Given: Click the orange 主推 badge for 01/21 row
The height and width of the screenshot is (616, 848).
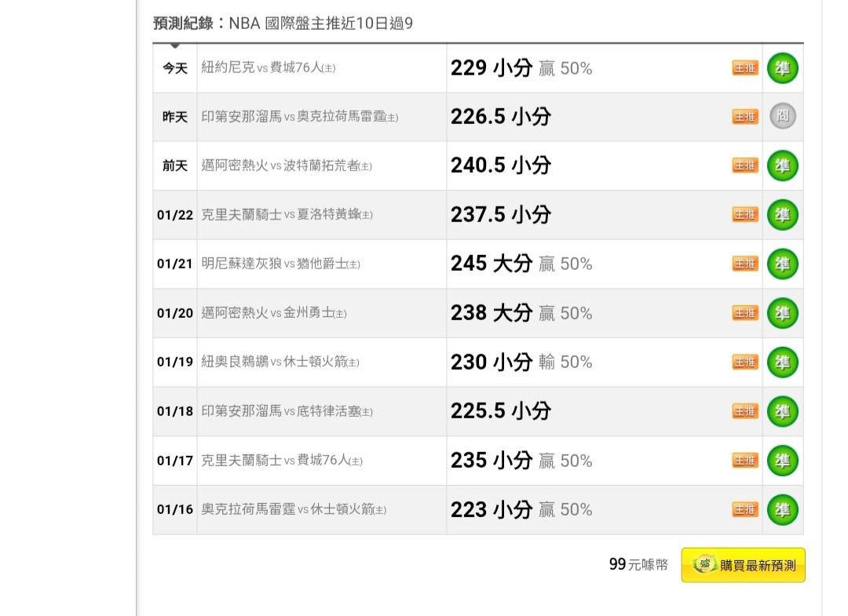Looking at the screenshot, I should tap(745, 264).
